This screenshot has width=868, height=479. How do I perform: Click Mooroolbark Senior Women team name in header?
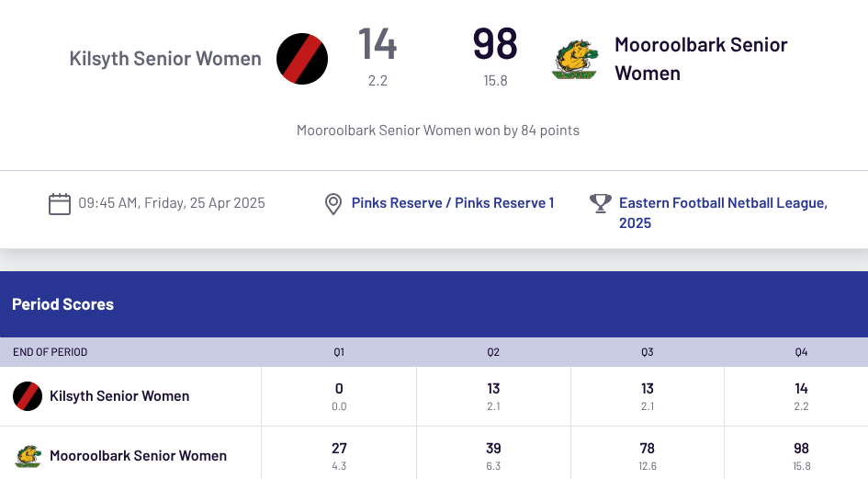[701, 59]
